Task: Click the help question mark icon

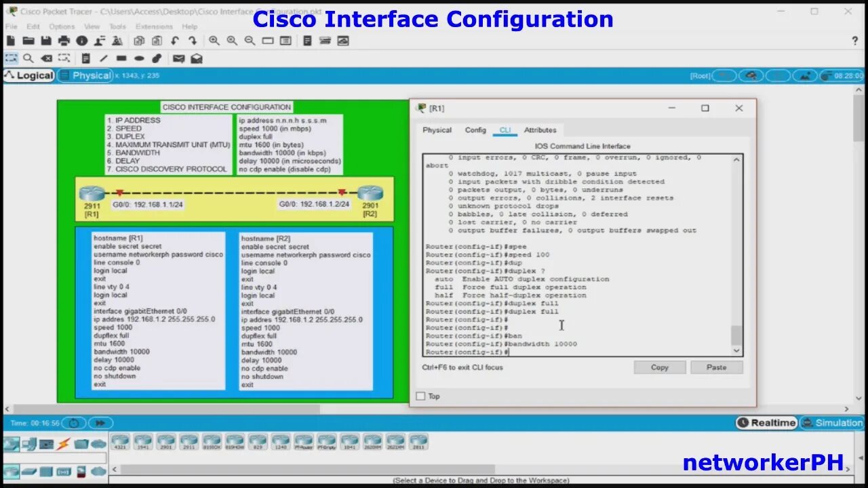Action: (x=854, y=41)
